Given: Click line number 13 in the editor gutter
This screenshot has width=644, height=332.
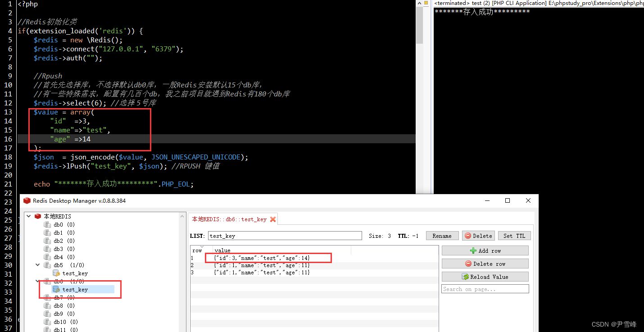Looking at the screenshot, I should [8, 112].
